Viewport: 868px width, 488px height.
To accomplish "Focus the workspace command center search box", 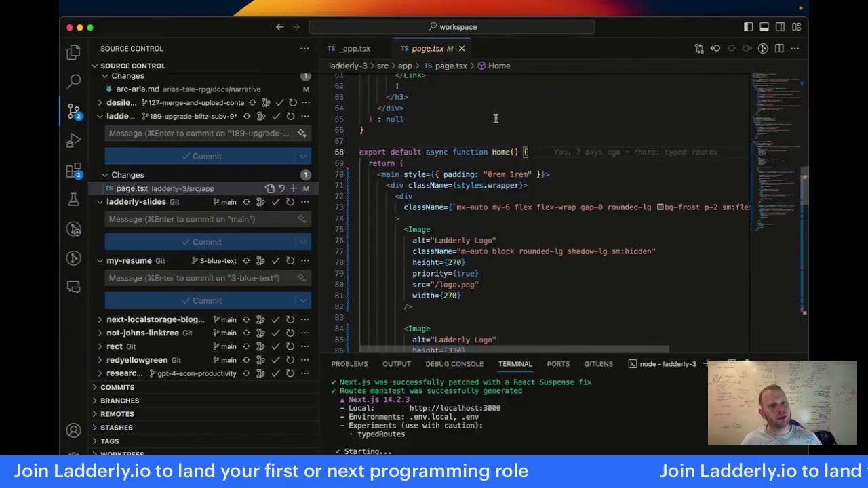I will coord(452,27).
